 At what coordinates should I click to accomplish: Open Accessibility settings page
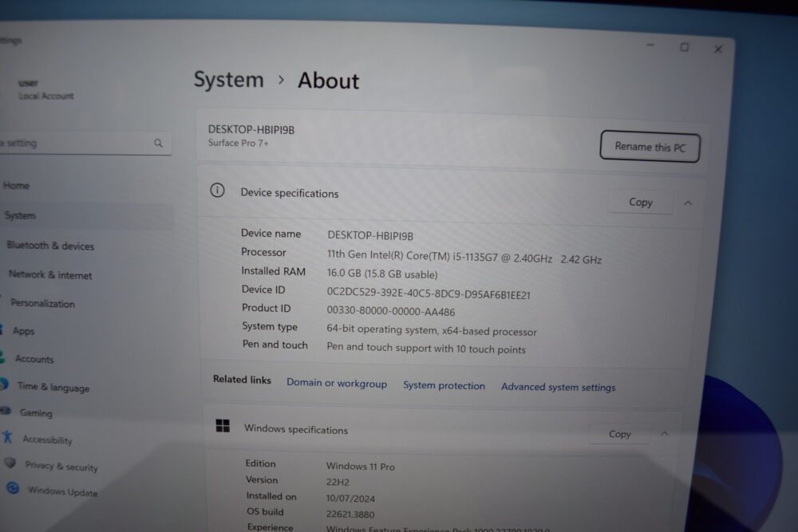click(x=47, y=439)
